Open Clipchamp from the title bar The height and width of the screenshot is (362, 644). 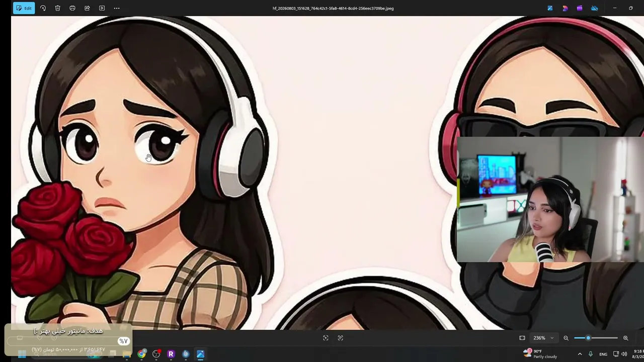pos(580,8)
